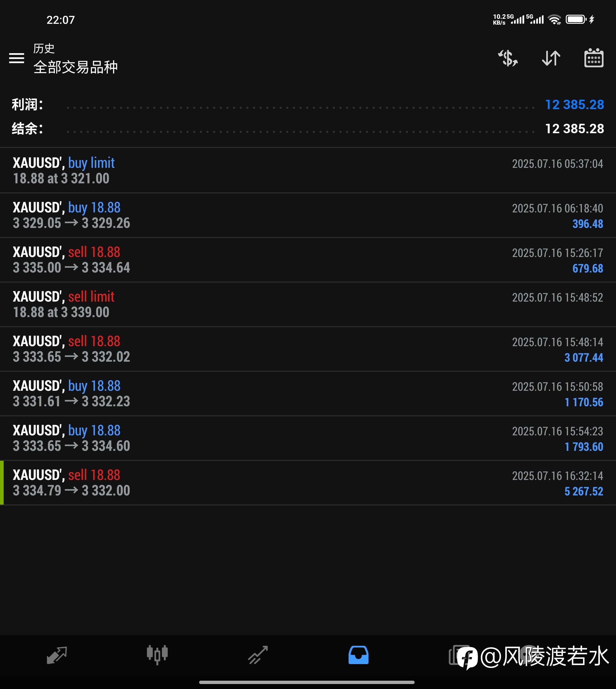Viewport: 616px width, 689px height.
Task: Tap the status bar clock 22:07
Action: tap(60, 20)
